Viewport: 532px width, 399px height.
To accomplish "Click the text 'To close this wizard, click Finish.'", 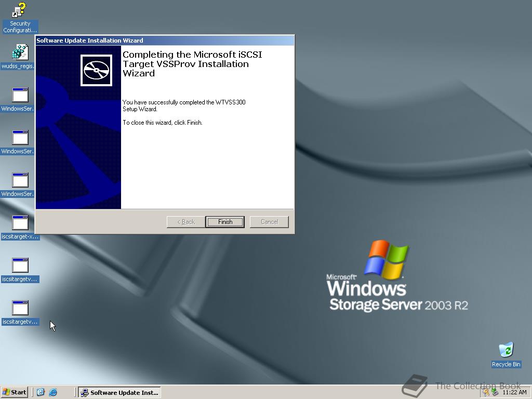I will [x=163, y=123].
